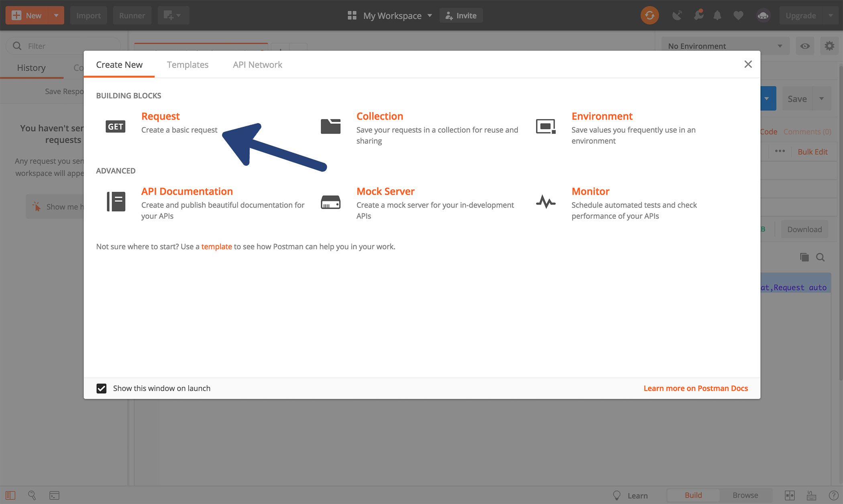Click the Bulk Edit link

812,152
